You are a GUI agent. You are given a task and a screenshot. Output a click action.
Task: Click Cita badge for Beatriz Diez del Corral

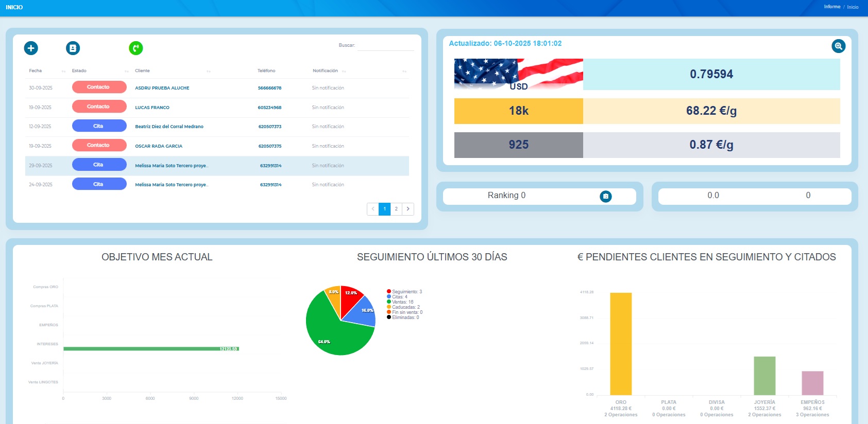click(99, 126)
